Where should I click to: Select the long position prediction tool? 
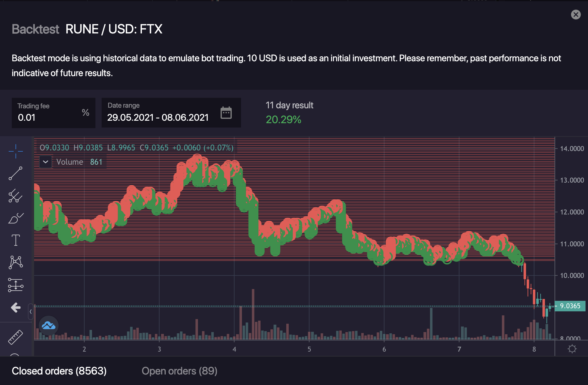15,285
